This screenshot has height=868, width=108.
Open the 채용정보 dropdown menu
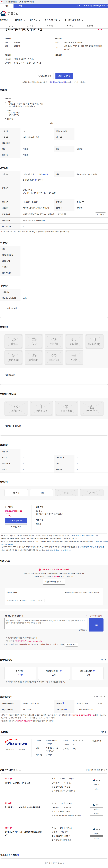(5, 20)
